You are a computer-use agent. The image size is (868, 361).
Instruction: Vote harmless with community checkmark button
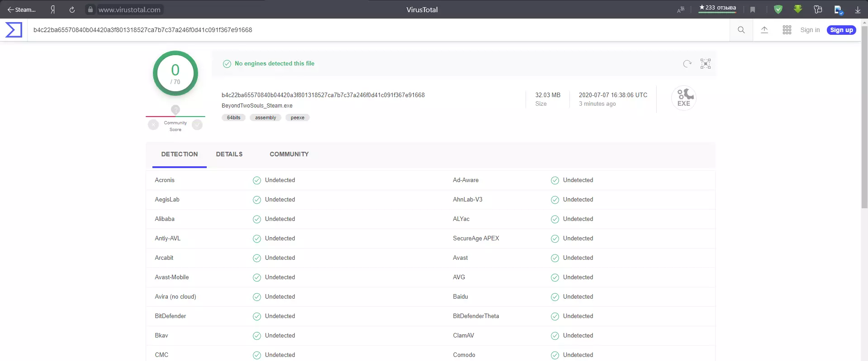point(197,125)
